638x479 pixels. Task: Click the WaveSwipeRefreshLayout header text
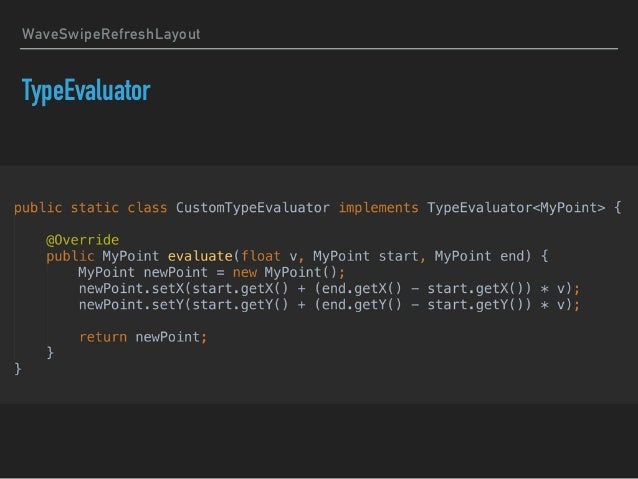click(x=111, y=34)
